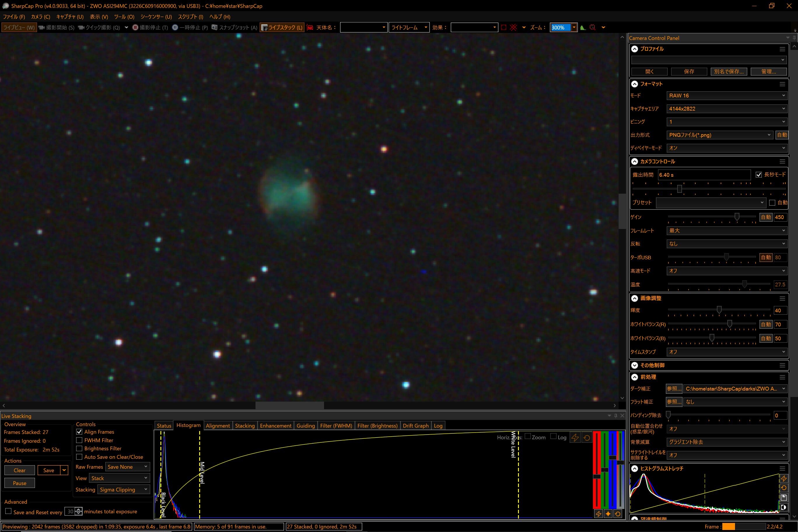Screen dimensions: 798x532
Task: Open the ツール (O) menu
Action: click(124, 17)
